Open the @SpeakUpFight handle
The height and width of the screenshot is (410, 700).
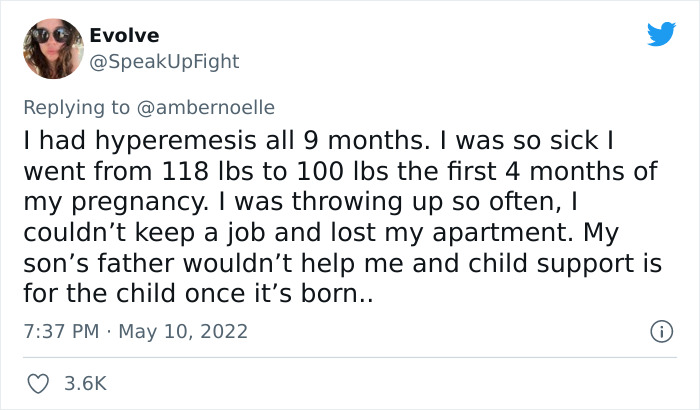point(164,61)
